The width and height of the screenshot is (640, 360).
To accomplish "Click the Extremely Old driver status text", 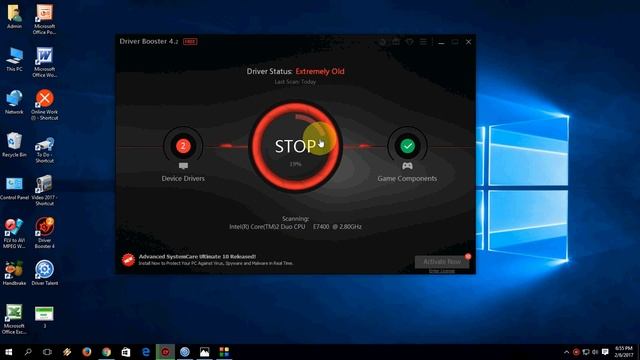I will (320, 71).
